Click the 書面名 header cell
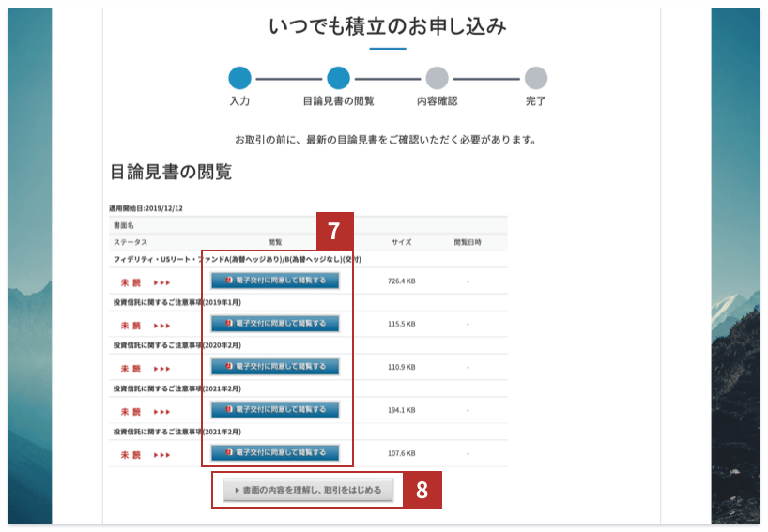Viewport: 768px width, 532px height. pyautogui.click(x=123, y=225)
